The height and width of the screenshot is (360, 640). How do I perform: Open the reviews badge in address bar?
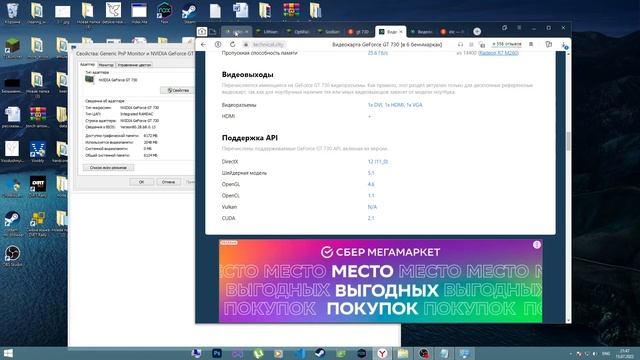(507, 44)
